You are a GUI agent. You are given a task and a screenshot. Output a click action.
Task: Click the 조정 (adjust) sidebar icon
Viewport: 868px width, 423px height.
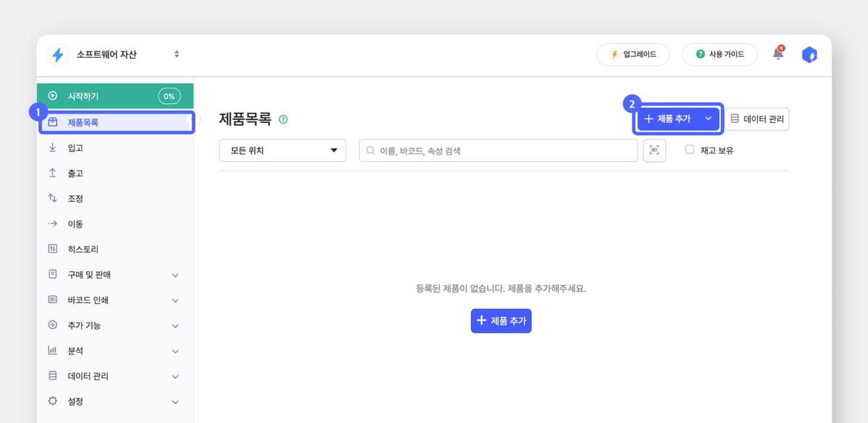pos(54,197)
